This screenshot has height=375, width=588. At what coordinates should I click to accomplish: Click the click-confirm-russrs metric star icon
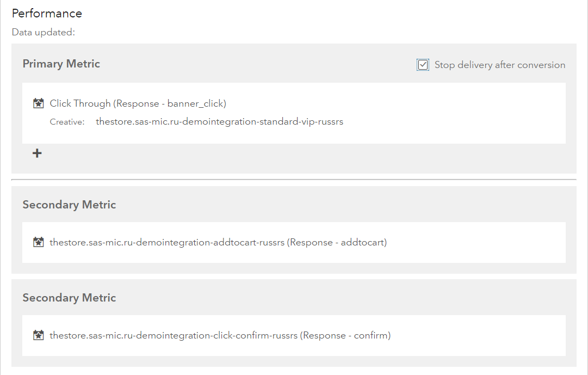(x=38, y=335)
